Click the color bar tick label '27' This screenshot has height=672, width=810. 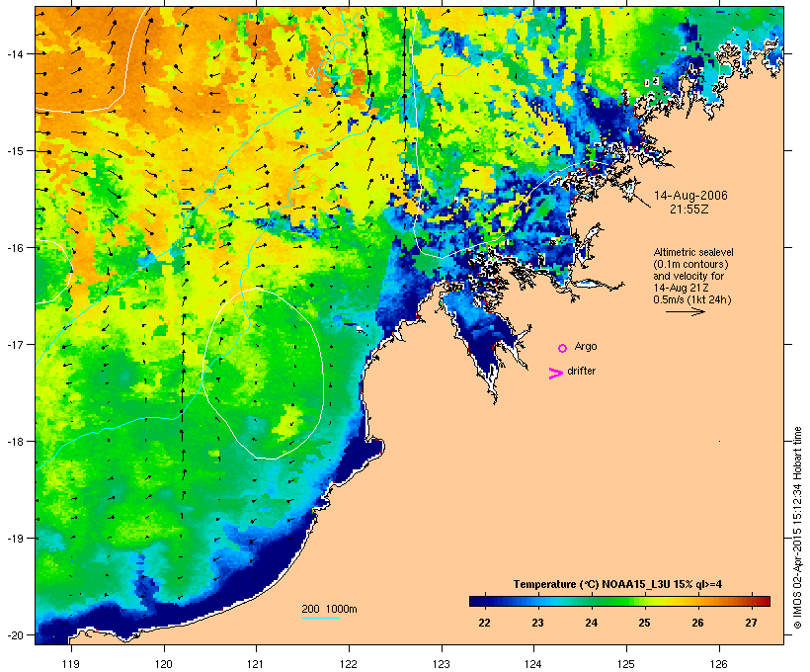pos(751,623)
